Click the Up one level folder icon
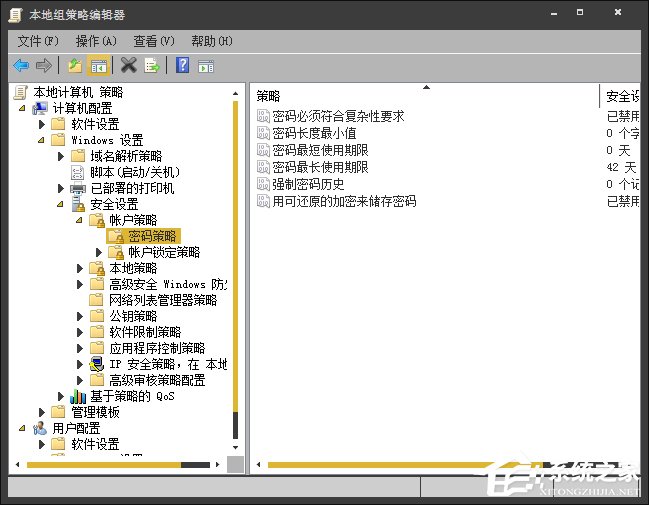 pyautogui.click(x=75, y=65)
